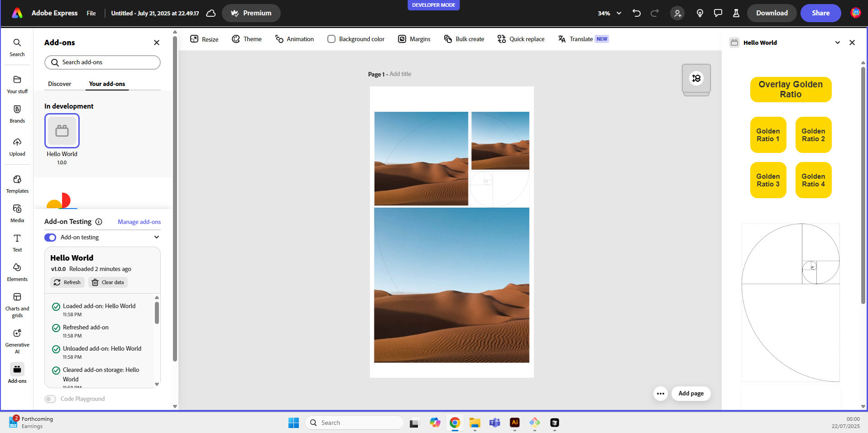Click the Golden Ratio 3 button
The height and width of the screenshot is (433, 868).
(x=768, y=180)
